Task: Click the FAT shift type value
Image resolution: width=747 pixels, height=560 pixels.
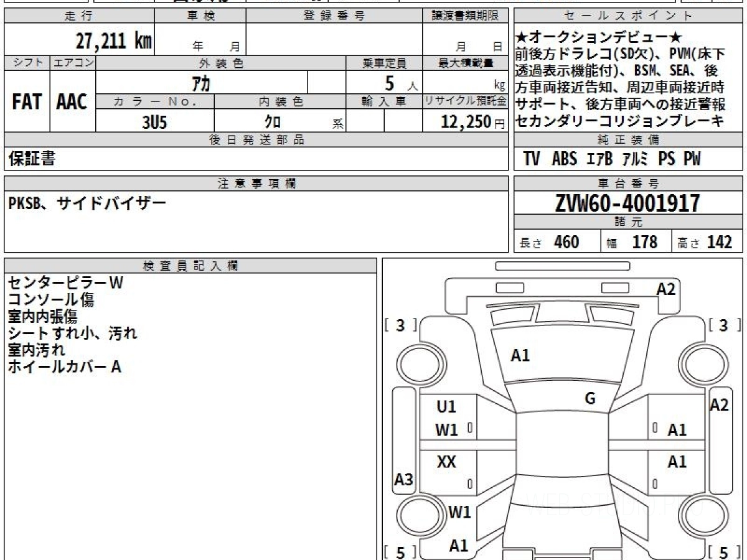Action: 27,102
